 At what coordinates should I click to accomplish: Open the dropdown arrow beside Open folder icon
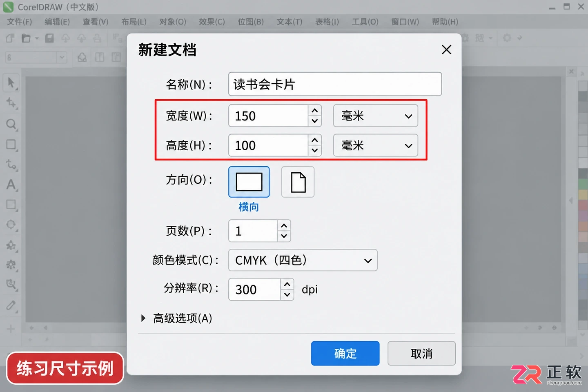[x=37, y=38]
